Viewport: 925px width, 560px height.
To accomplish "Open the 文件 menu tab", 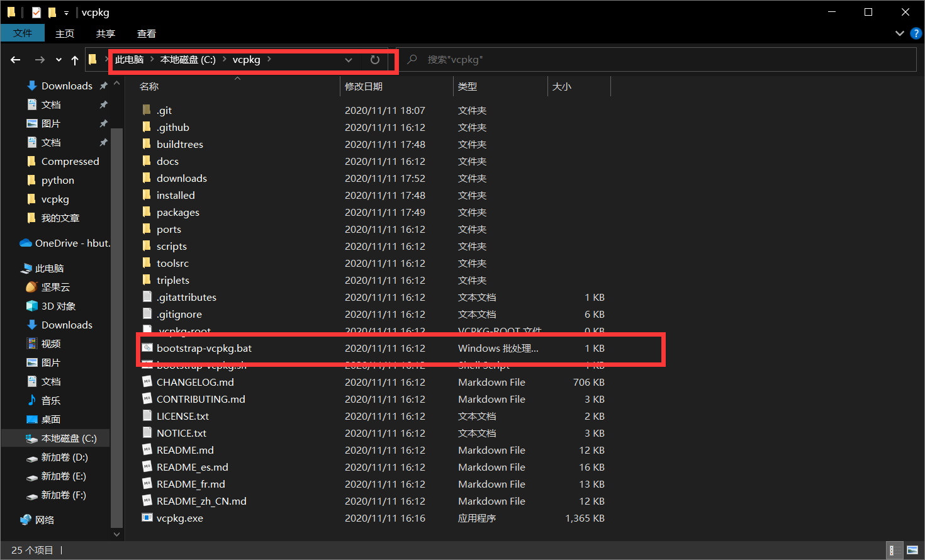I will (x=23, y=33).
